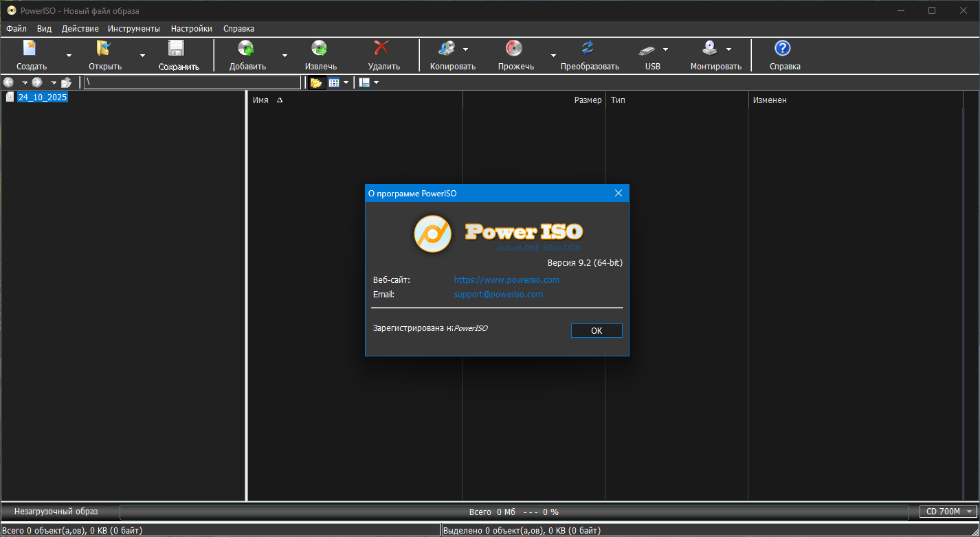The height and width of the screenshot is (537, 980).
Task: Click the Веб-сайт label in the dialog
Action: pyautogui.click(x=391, y=280)
